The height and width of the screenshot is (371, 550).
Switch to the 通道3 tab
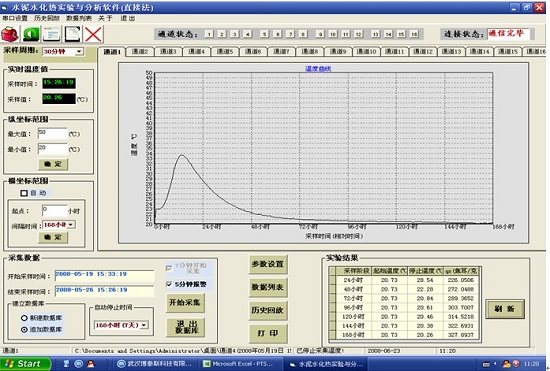pyautogui.click(x=168, y=52)
